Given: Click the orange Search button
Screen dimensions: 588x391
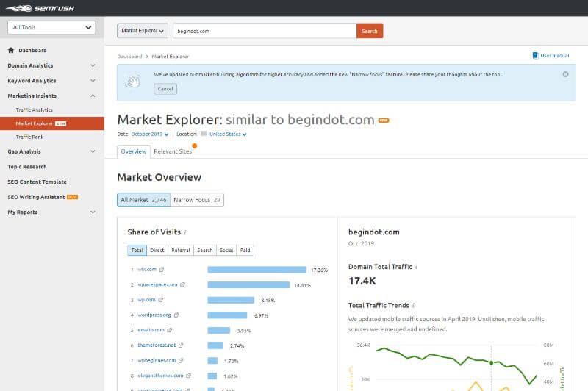Looking at the screenshot, I should coord(370,31).
